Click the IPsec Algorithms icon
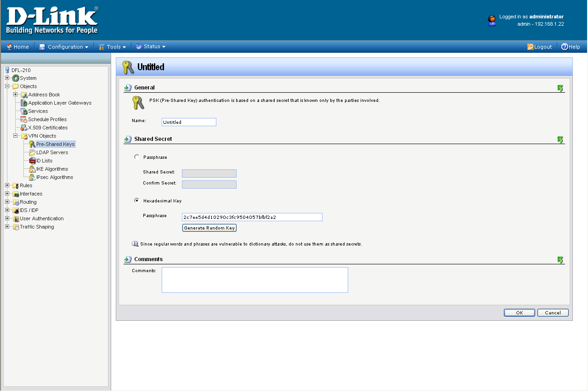The width and height of the screenshot is (588, 391). pyautogui.click(x=32, y=177)
